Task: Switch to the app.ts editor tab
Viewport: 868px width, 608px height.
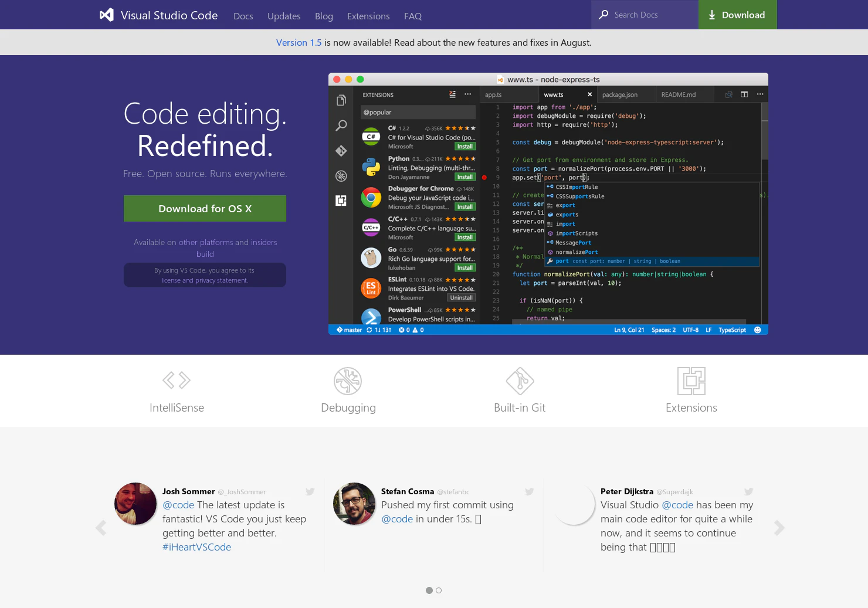Action: [x=493, y=94]
